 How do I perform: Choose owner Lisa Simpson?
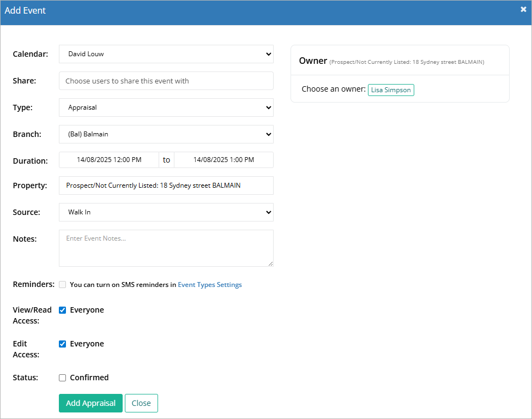(x=391, y=90)
